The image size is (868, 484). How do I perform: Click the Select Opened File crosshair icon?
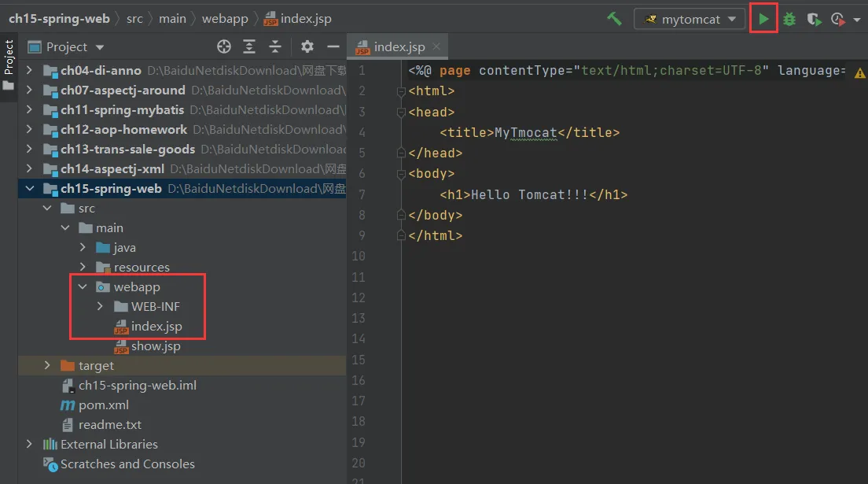pyautogui.click(x=223, y=46)
